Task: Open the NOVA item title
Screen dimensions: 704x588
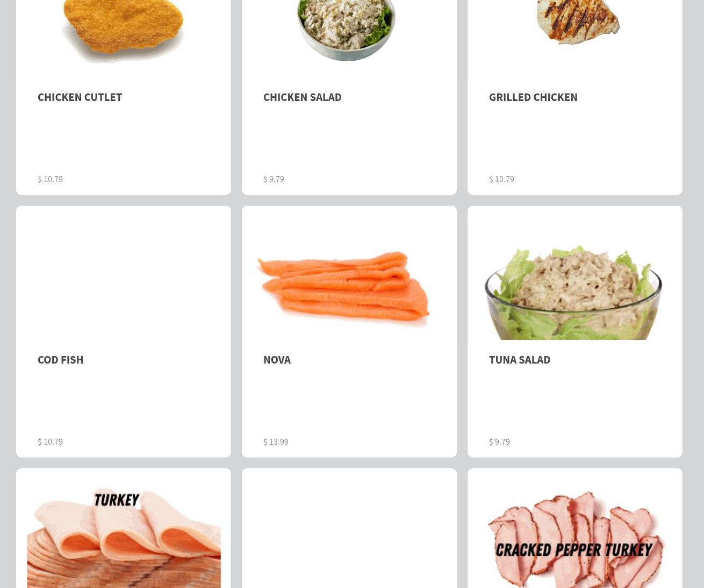Action: tap(277, 360)
